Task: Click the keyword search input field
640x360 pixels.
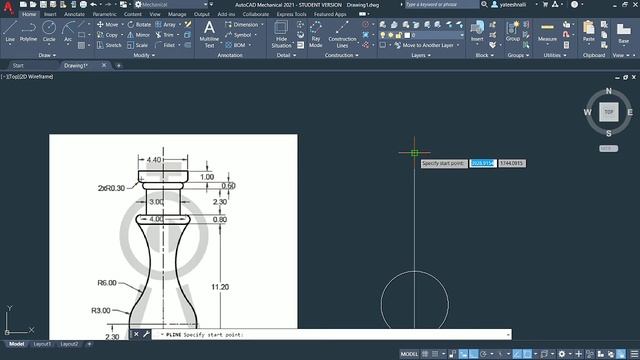Action: [x=441, y=4]
